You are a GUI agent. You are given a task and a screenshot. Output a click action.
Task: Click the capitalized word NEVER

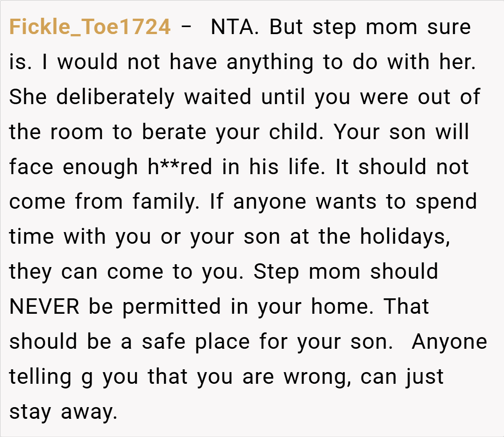(x=44, y=307)
